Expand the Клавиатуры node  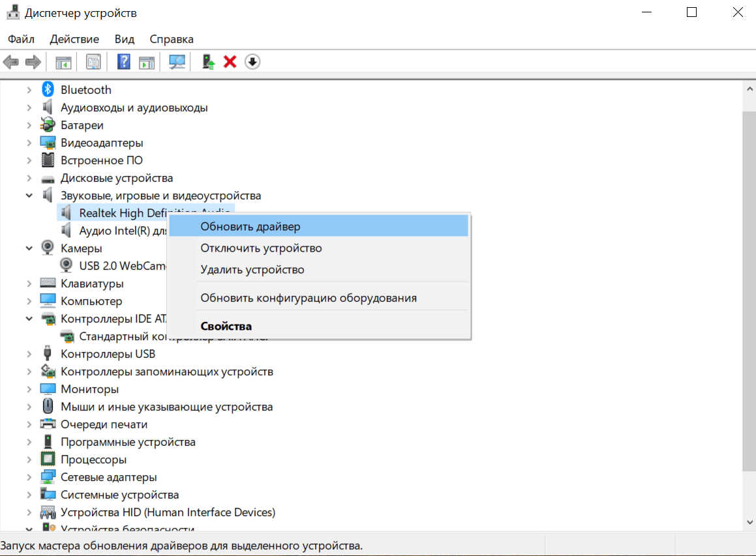29,284
